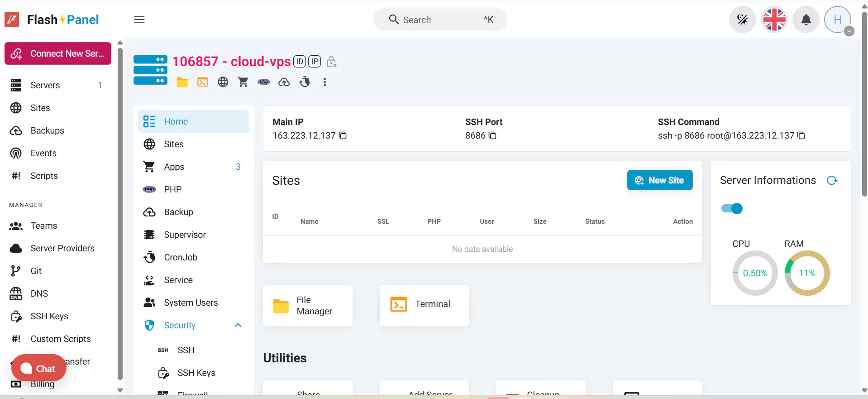Click the folder icon in server toolbar
868x399 pixels.
pos(182,82)
